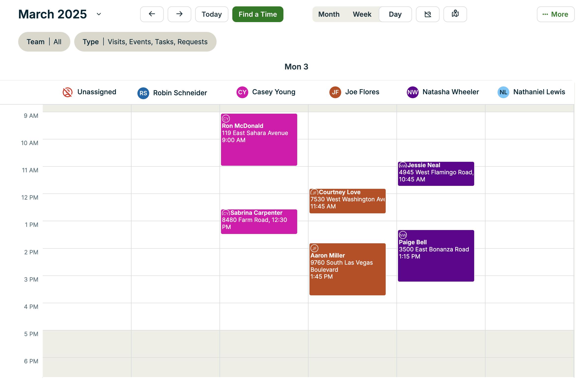Open the map view icon
Image resolution: width=588 pixels, height=382 pixels.
click(455, 14)
